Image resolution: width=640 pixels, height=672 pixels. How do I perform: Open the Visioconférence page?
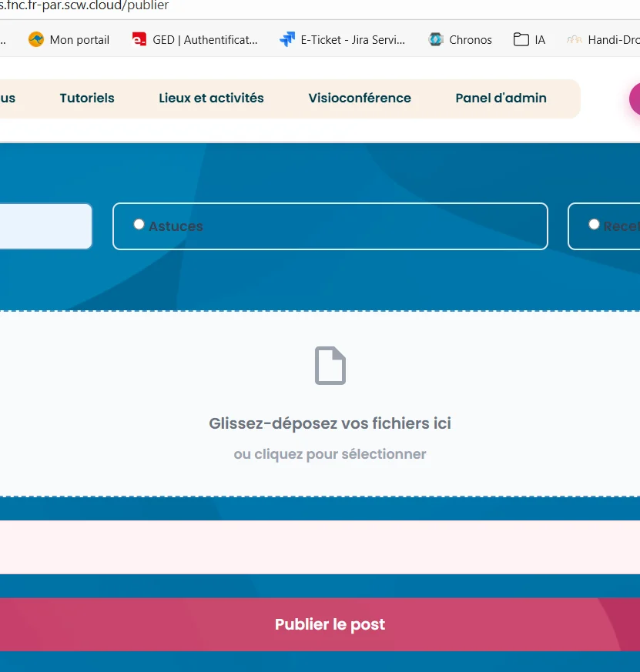click(x=360, y=98)
